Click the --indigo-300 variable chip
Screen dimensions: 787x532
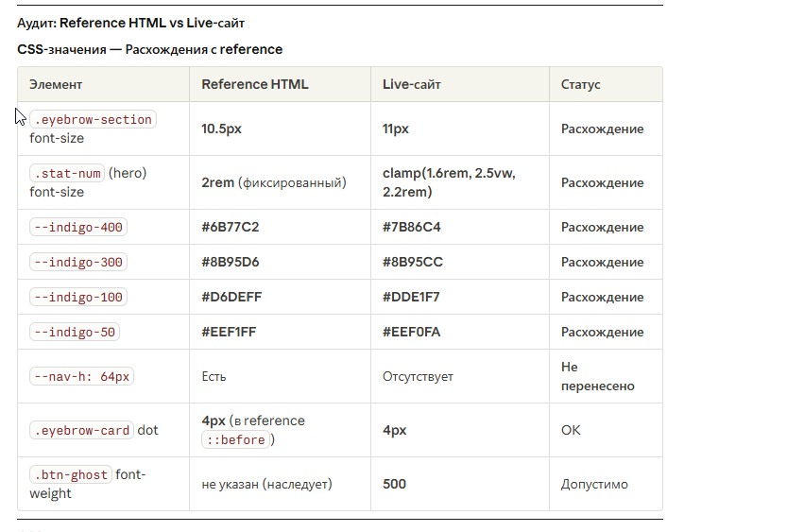tap(78, 263)
